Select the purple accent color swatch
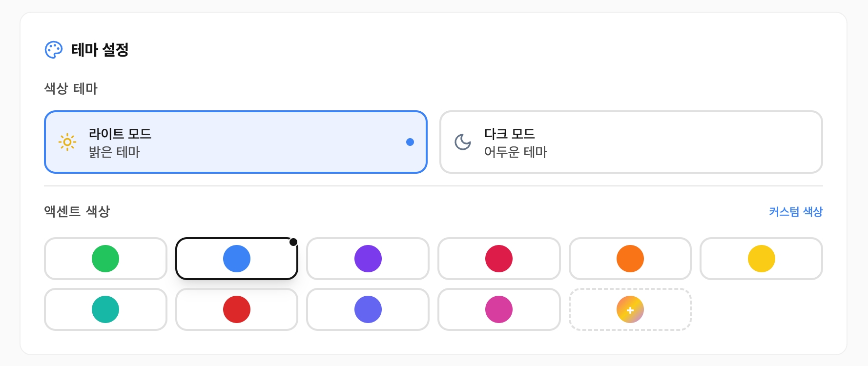 click(x=368, y=259)
